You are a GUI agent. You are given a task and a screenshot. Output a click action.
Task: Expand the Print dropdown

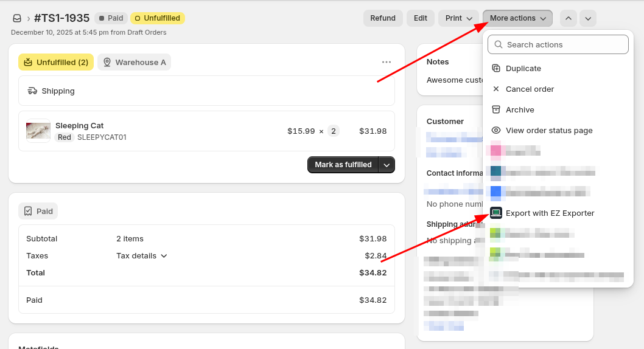[458, 18]
